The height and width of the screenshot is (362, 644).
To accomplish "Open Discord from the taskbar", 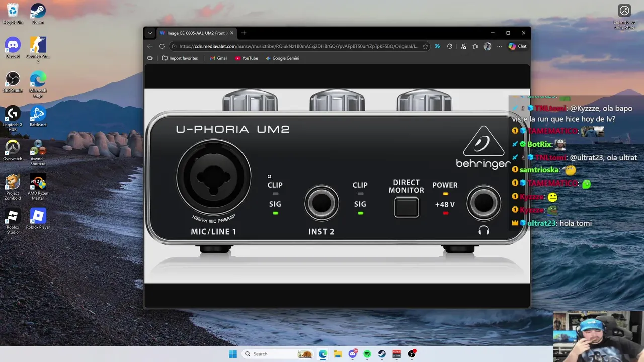I will click(x=353, y=354).
